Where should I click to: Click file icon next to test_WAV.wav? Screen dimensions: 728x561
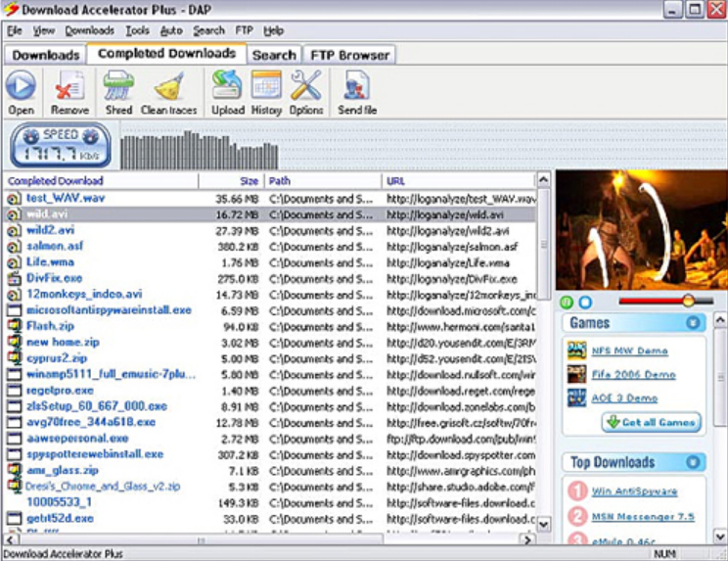point(15,199)
